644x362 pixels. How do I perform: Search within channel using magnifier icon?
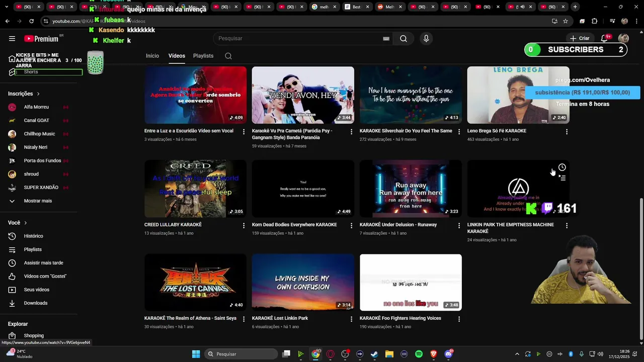coord(228,56)
